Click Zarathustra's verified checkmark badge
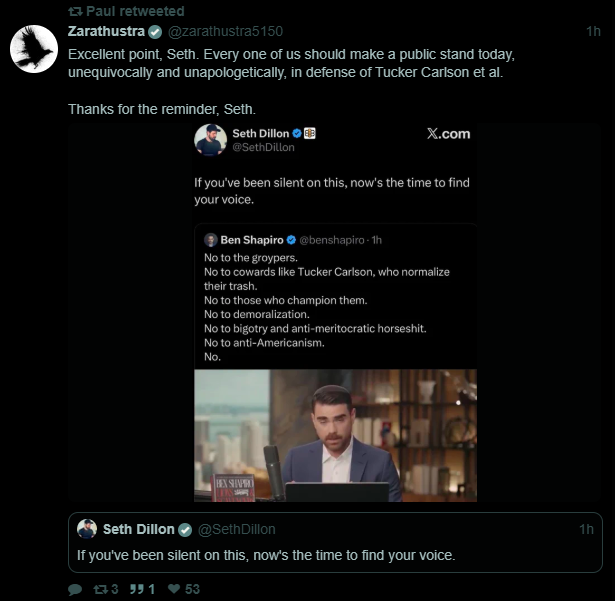 pyautogui.click(x=155, y=31)
